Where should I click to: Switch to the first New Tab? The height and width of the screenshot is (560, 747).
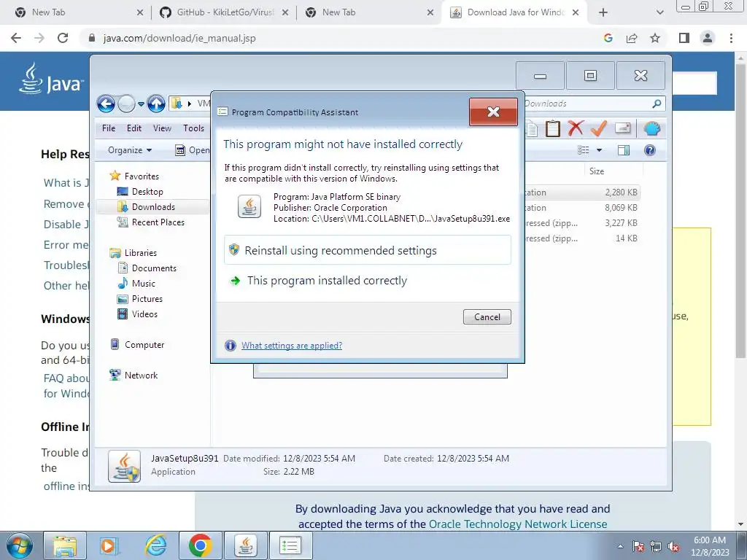[79, 12]
